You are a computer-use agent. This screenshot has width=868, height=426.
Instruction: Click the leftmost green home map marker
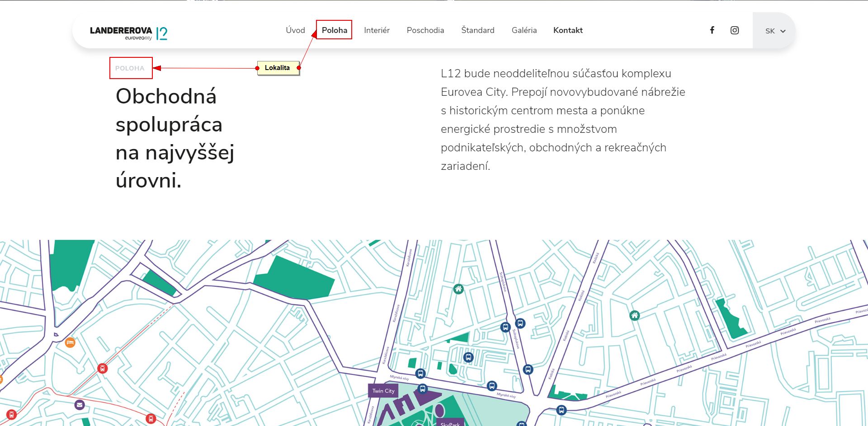point(458,289)
